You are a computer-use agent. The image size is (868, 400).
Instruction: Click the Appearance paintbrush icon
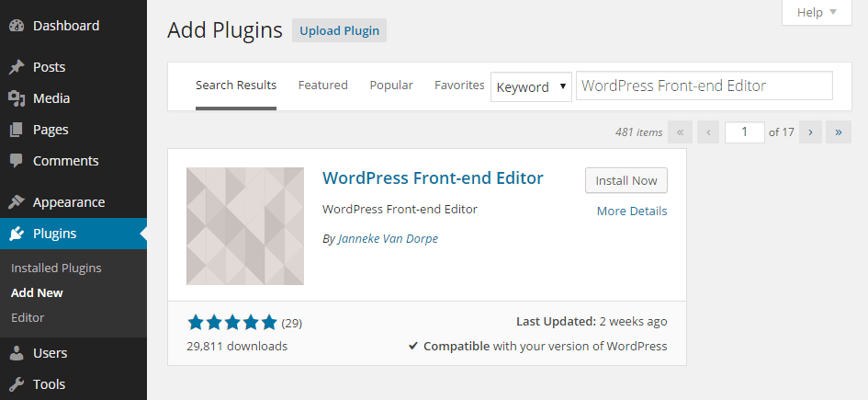click(x=17, y=202)
